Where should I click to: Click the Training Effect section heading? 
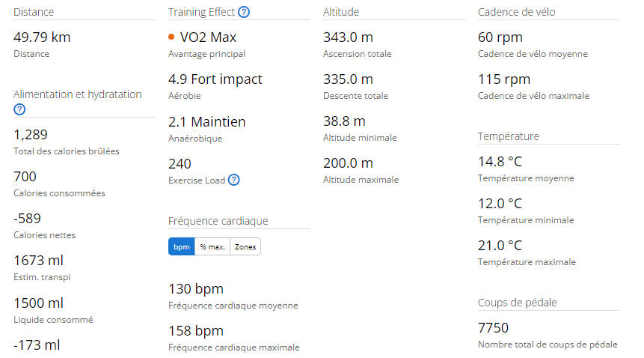(201, 12)
